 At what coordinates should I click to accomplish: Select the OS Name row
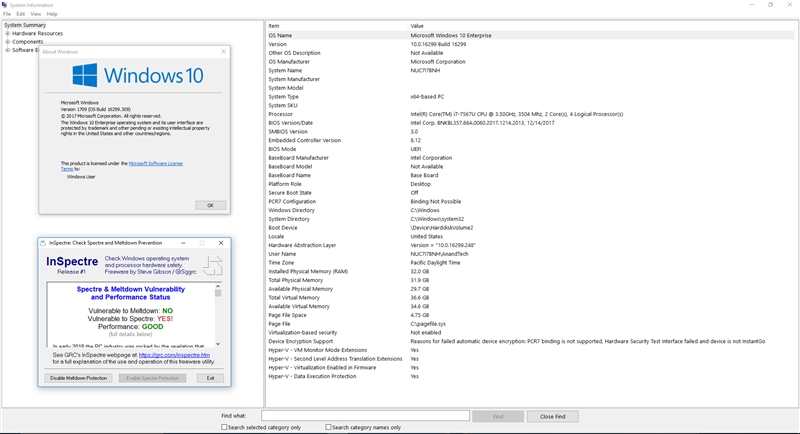[531, 35]
